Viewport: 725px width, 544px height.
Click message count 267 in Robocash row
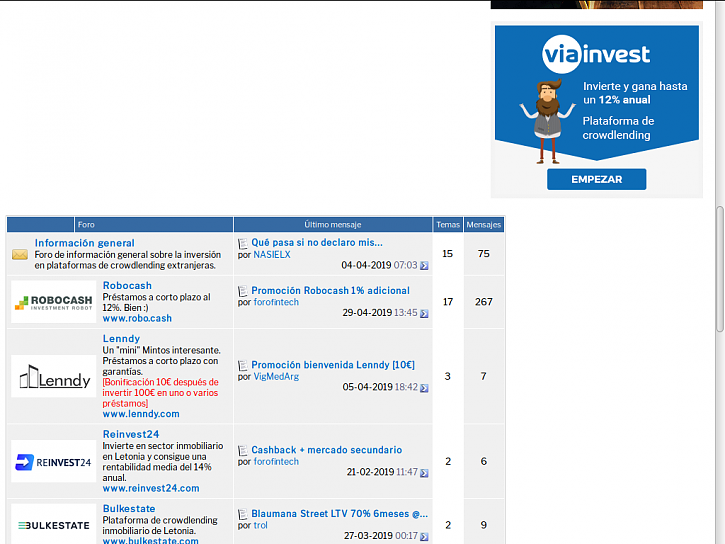coord(484,302)
